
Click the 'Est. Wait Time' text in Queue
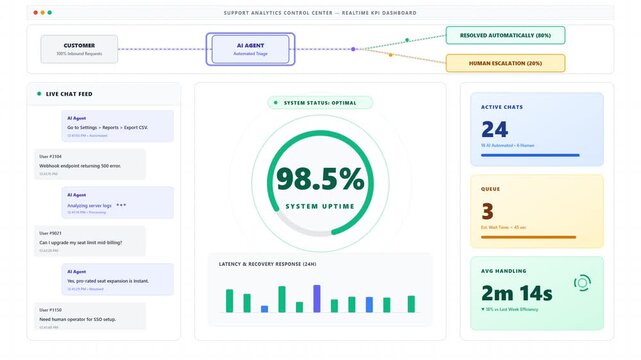504,227
